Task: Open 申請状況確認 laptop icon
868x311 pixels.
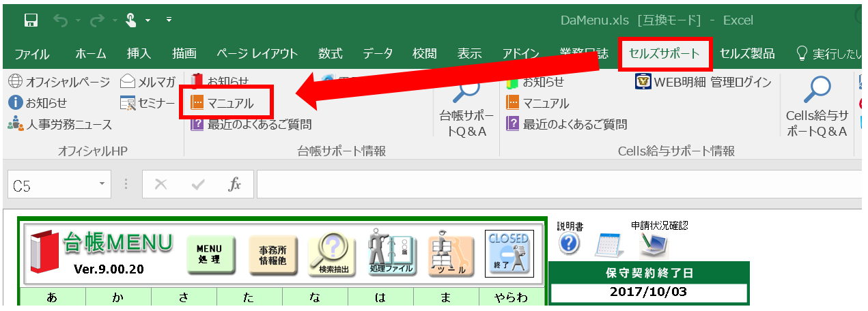Action: (652, 244)
